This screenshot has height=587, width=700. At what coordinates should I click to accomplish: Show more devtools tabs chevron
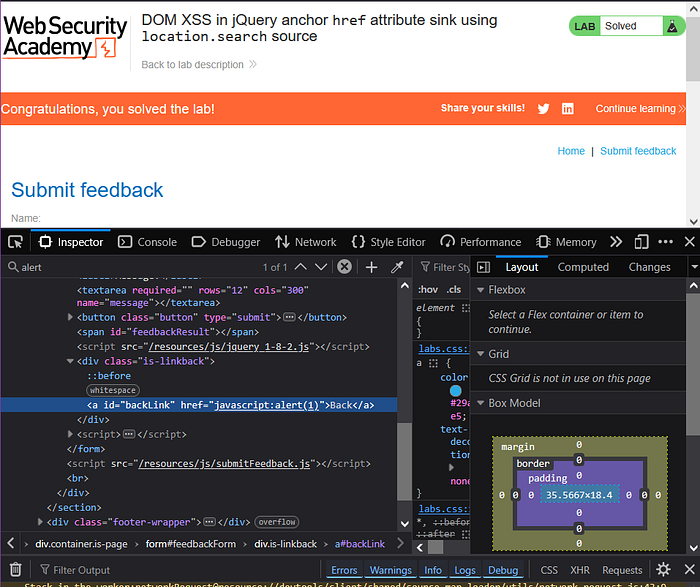pyautogui.click(x=616, y=242)
